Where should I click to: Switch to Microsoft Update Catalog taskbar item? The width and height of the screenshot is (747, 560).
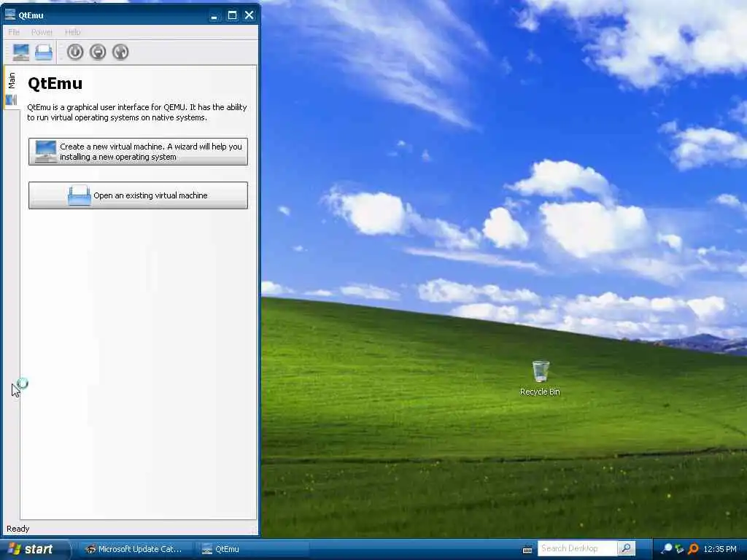[x=135, y=549]
